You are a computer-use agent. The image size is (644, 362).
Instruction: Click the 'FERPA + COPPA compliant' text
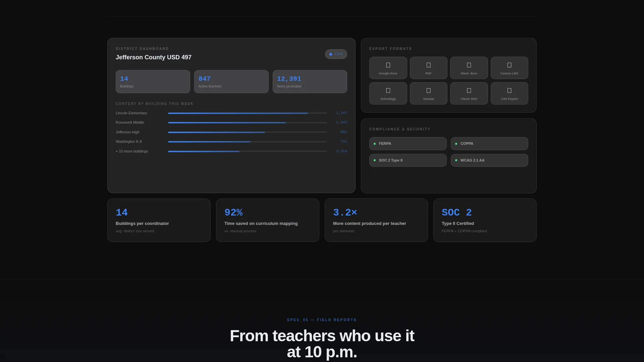(464, 231)
